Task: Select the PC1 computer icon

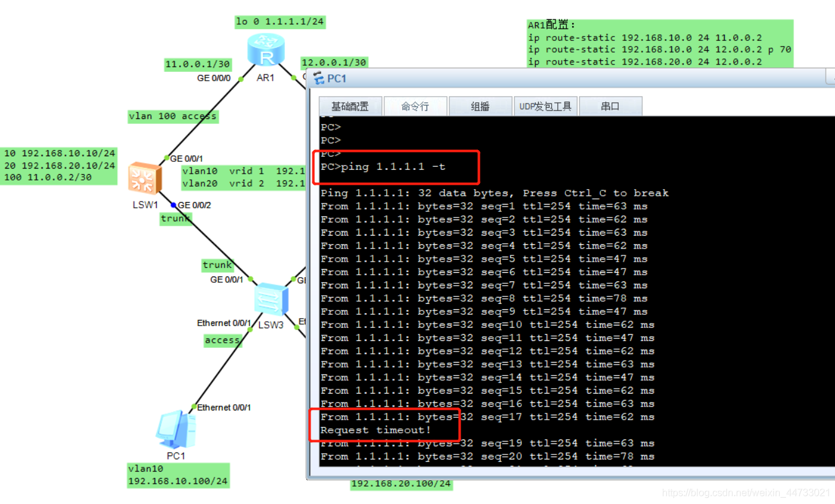Action: point(176,428)
